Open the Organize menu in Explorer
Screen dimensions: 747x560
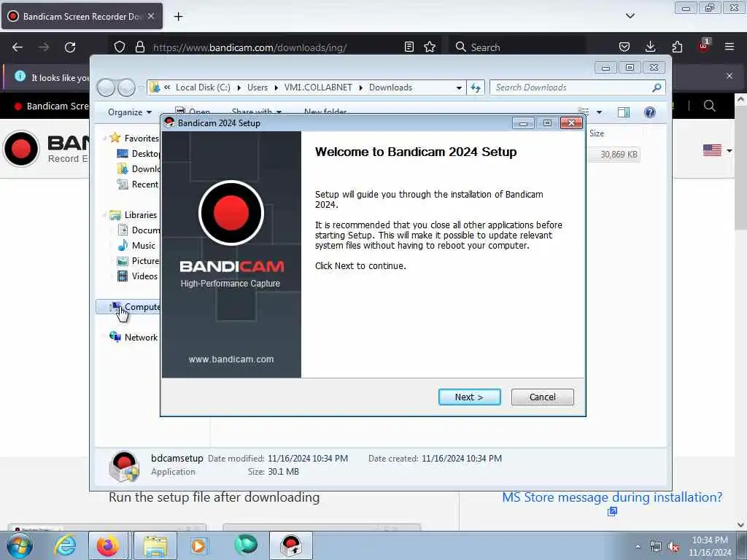click(129, 112)
